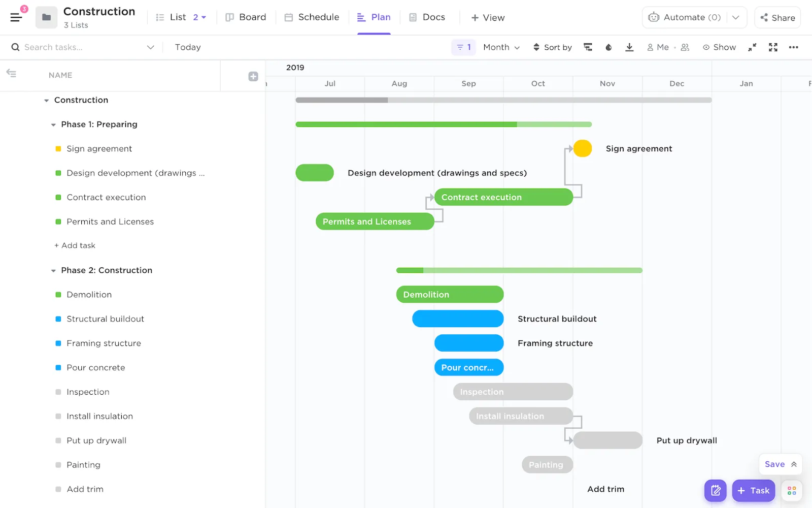Open the apps grid icon
812x508 pixels.
point(792,491)
